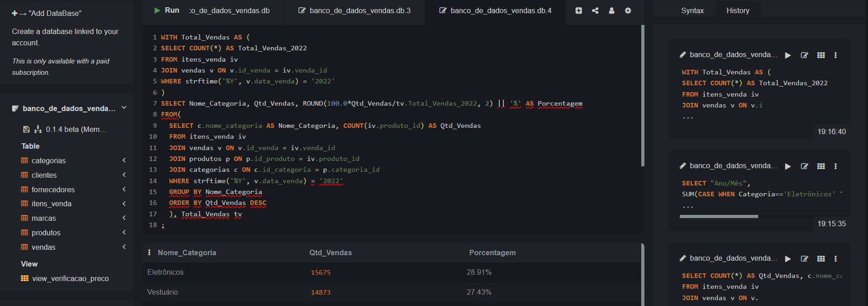
Task: Click the share icon in toolbar
Action: click(x=595, y=10)
